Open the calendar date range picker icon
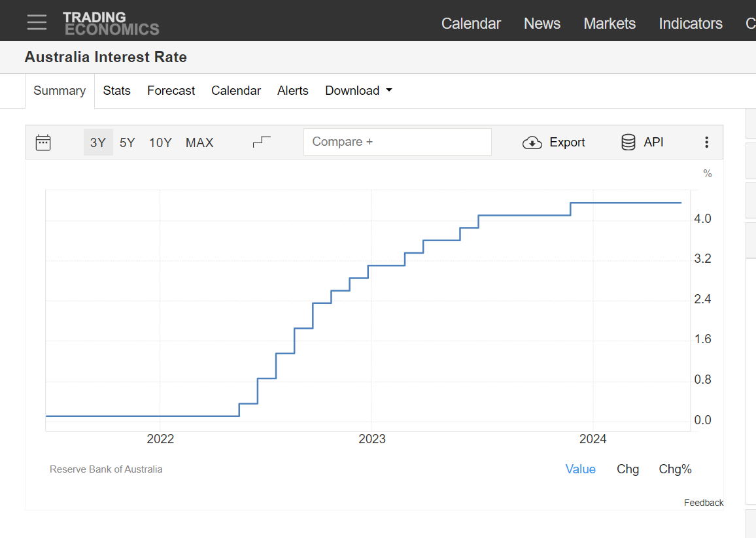Image resolution: width=756 pixels, height=538 pixels. [43, 143]
